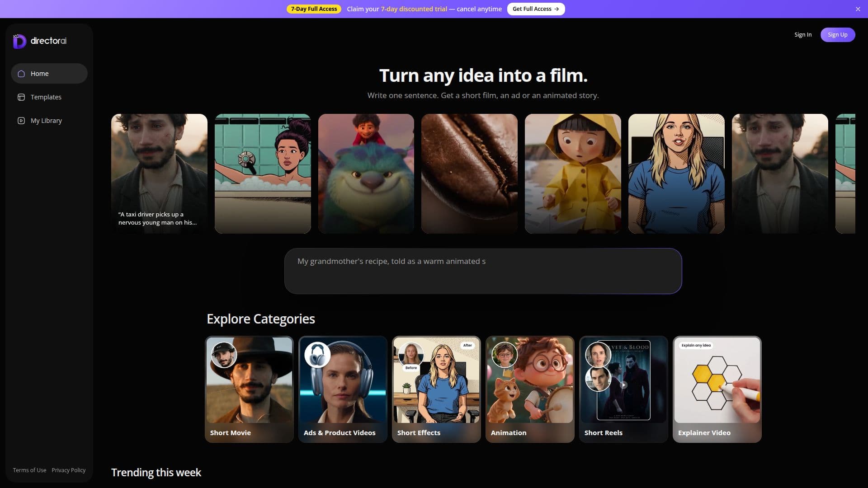This screenshot has height=488, width=868.
Task: Click the Trending this week heading
Action: (156, 473)
